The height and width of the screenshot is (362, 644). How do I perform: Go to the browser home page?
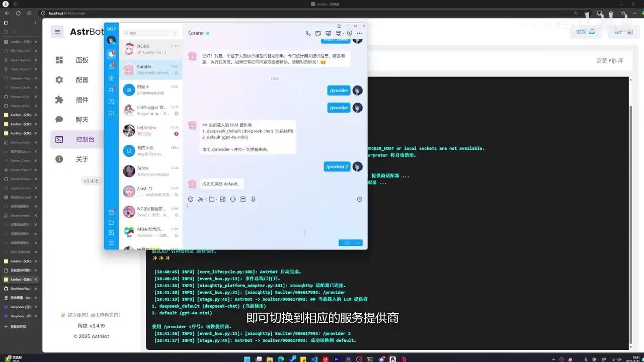point(30,13)
